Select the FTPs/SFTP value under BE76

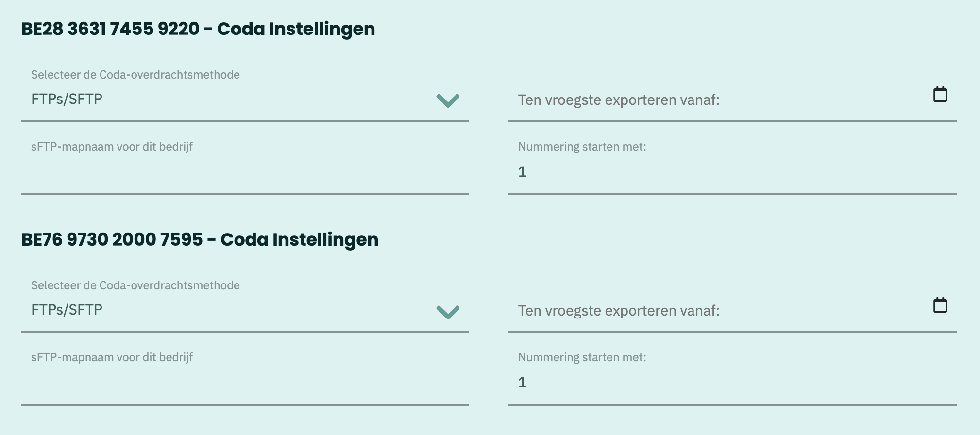[67, 310]
